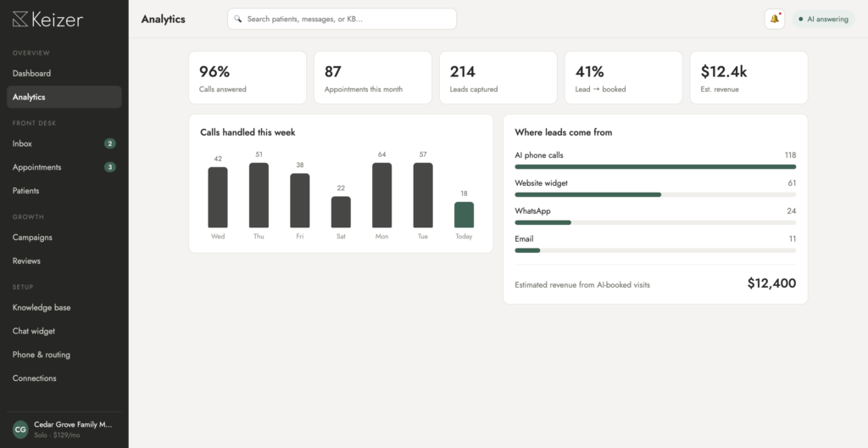This screenshot has height=448, width=868.
Task: Click the green Today bar
Action: point(464,215)
